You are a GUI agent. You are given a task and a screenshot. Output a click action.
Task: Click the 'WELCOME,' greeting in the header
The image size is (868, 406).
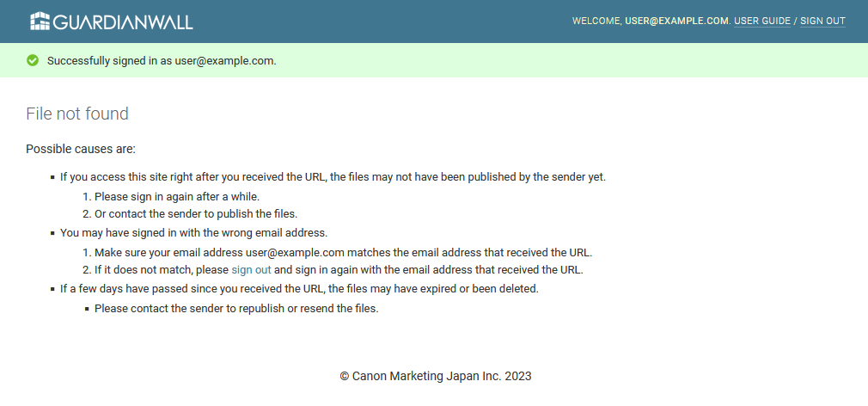pos(596,21)
